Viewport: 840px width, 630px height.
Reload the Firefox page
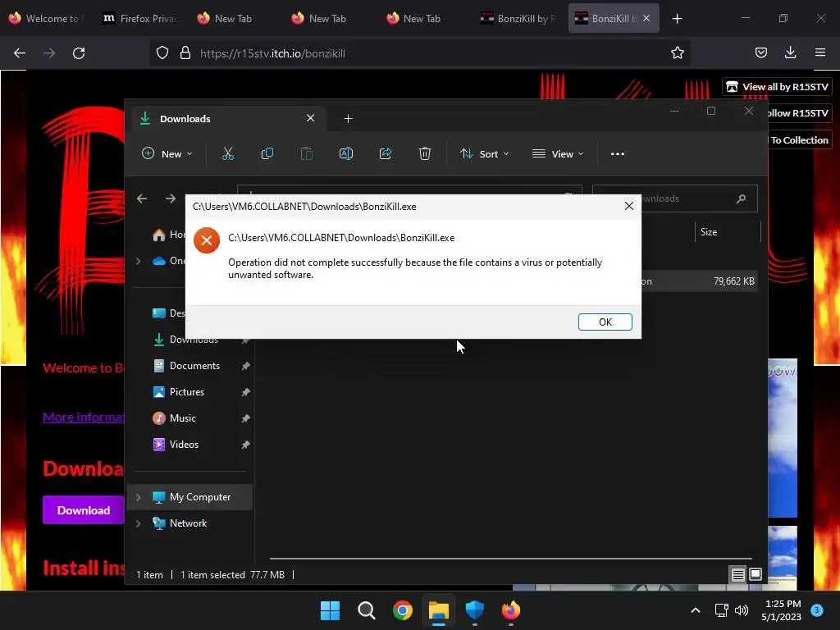[79, 53]
